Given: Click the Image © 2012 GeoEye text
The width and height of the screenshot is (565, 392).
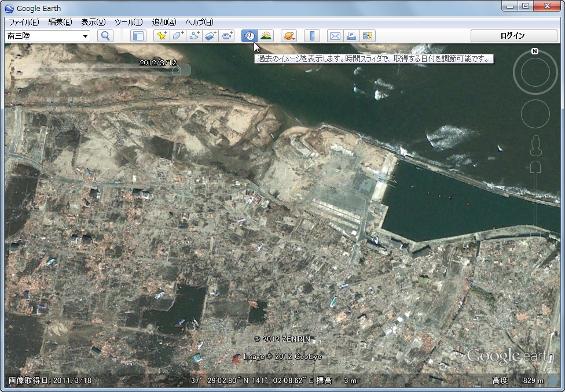Looking at the screenshot, I should coord(282,356).
